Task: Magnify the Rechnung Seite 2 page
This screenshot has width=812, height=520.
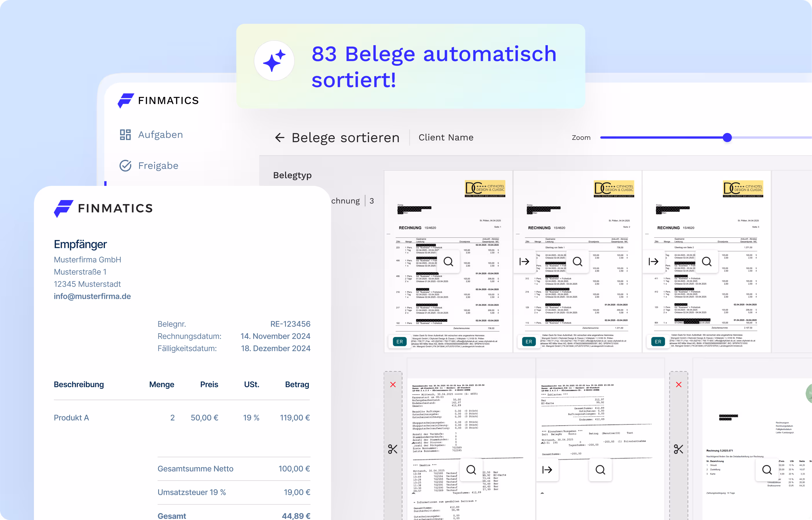Action: 577,261
